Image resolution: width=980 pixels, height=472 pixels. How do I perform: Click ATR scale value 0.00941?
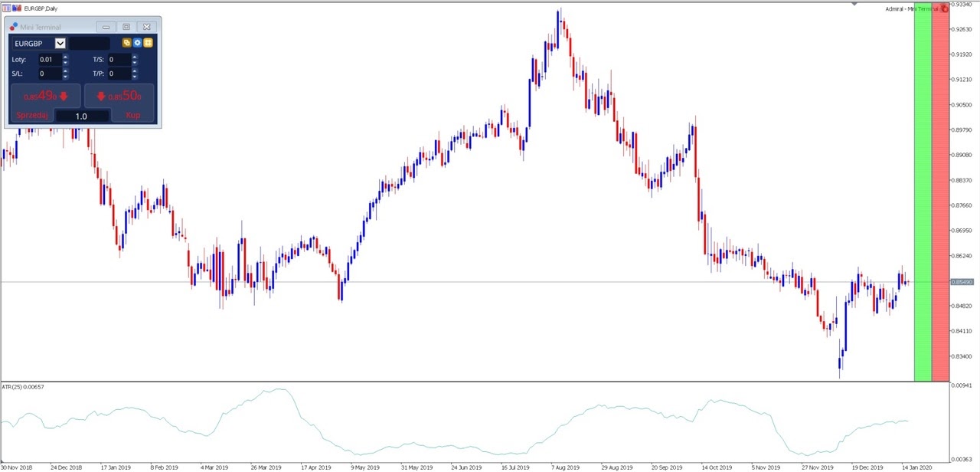[x=962, y=386]
